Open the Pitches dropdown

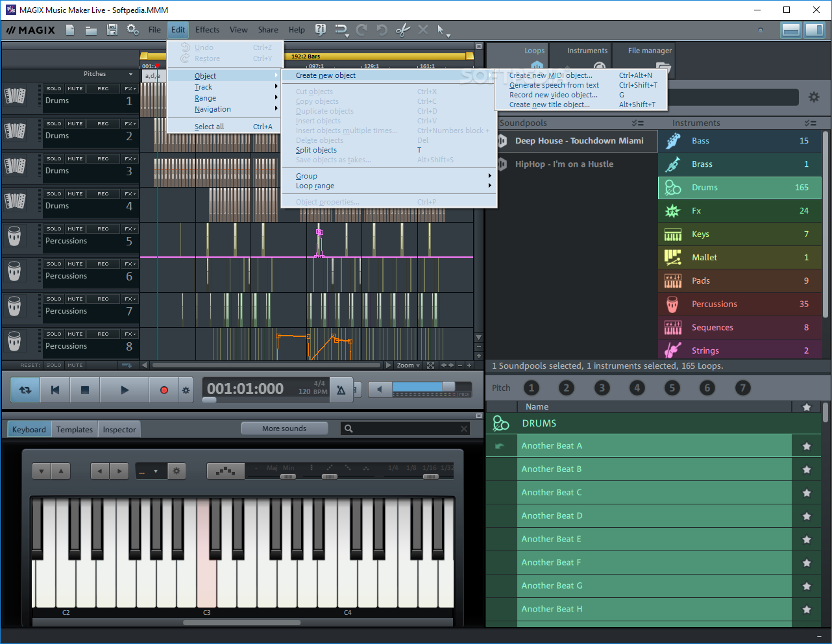click(131, 74)
